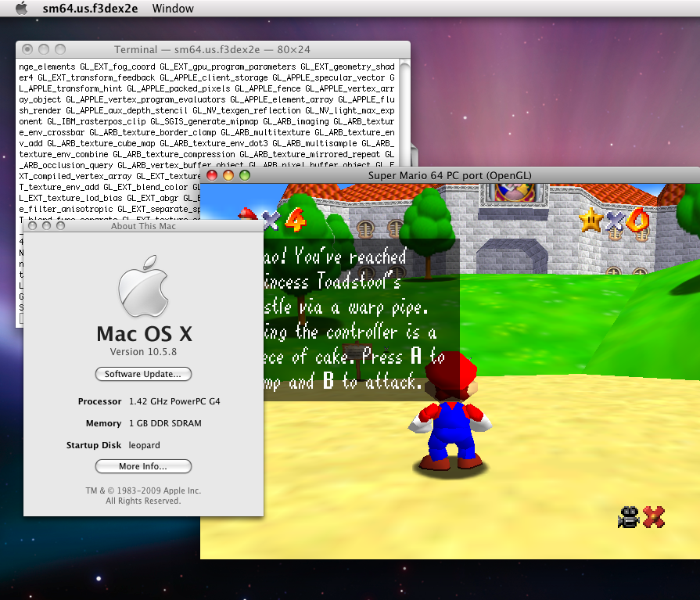This screenshot has height=600, width=700.
Task: Click the Terminal window title bar
Action: 212,49
